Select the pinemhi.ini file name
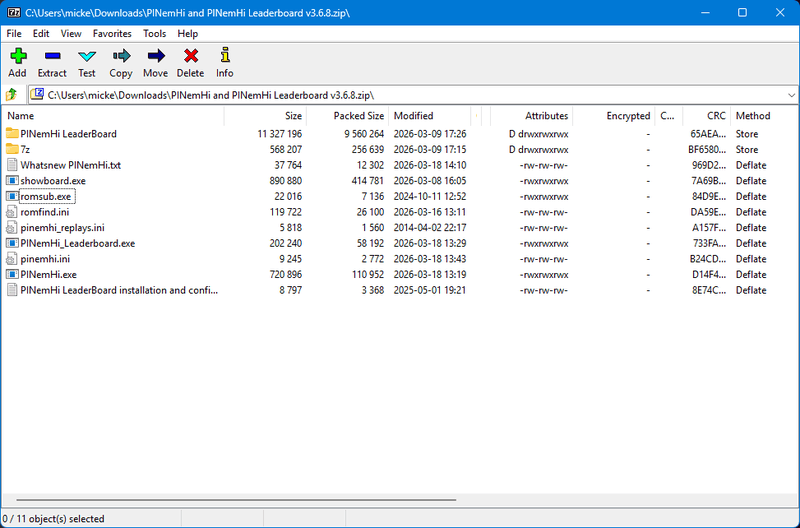Viewport: 800px width, 528px height. pyautogui.click(x=45, y=259)
